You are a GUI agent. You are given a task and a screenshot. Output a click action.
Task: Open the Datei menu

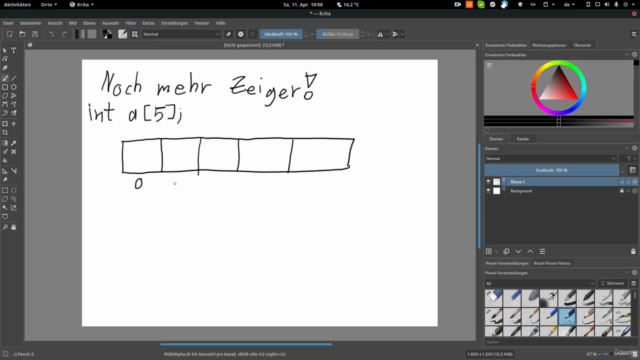click(8, 23)
